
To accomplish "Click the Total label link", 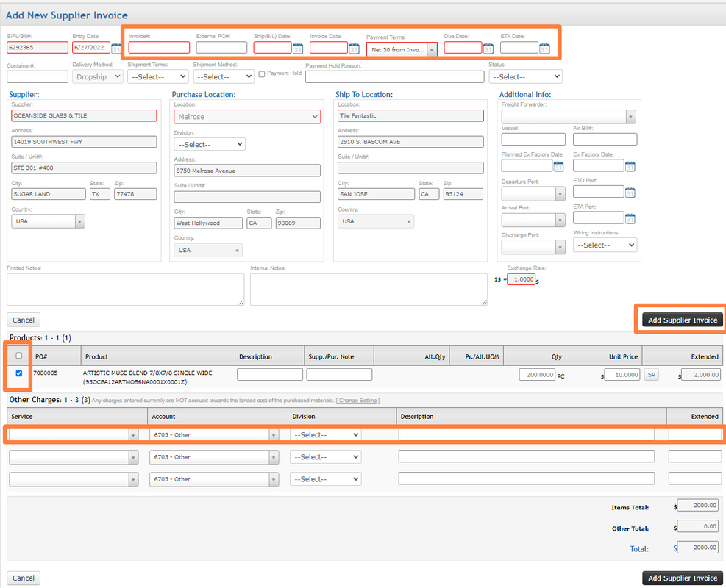I will point(639,549).
